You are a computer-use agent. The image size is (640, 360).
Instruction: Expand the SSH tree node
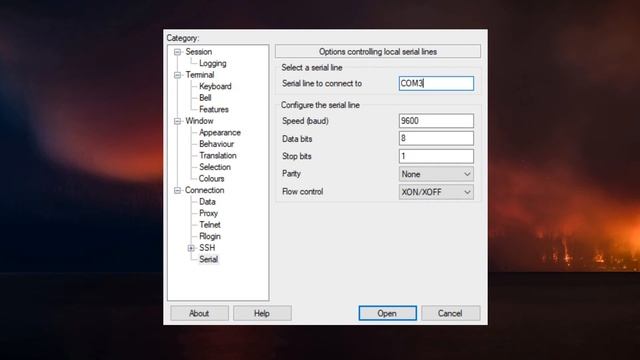pyautogui.click(x=191, y=248)
